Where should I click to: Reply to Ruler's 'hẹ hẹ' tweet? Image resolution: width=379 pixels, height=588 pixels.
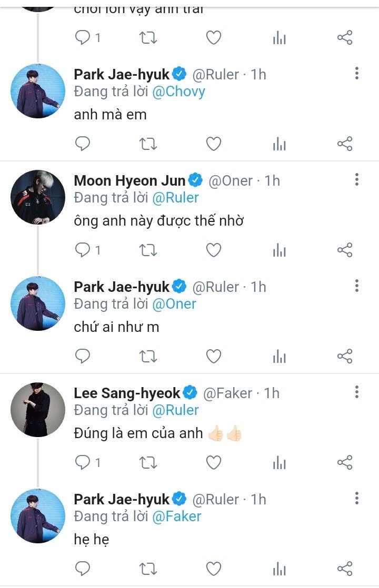(x=83, y=569)
